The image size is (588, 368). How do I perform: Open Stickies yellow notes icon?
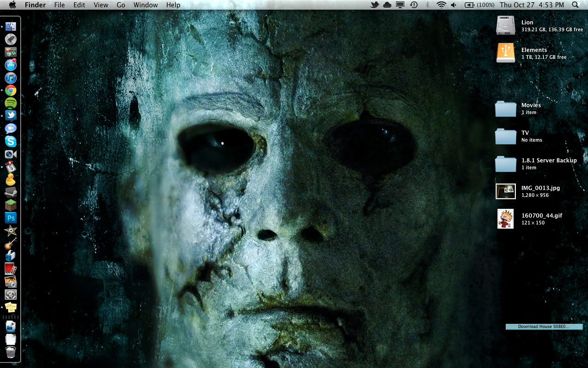click(11, 307)
